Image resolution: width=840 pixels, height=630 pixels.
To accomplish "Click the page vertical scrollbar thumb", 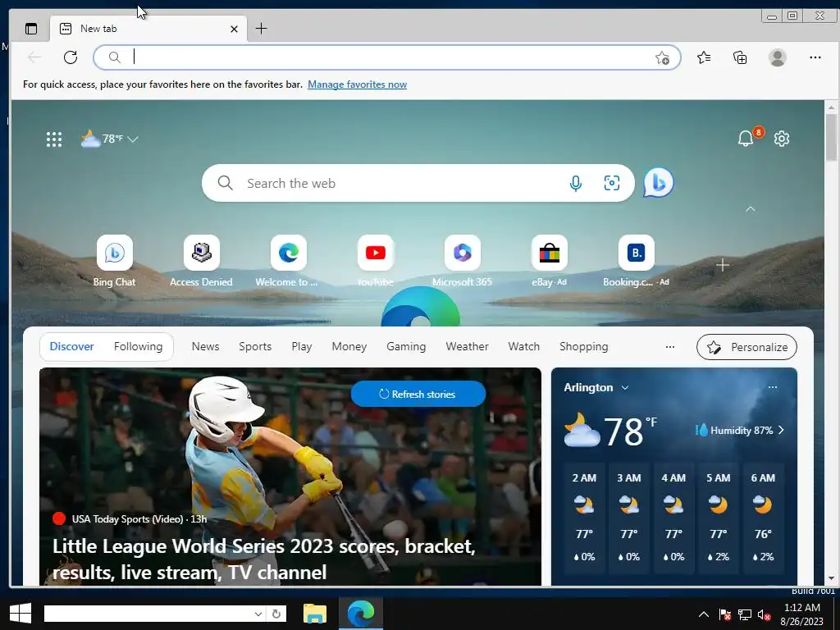I will click(831, 137).
